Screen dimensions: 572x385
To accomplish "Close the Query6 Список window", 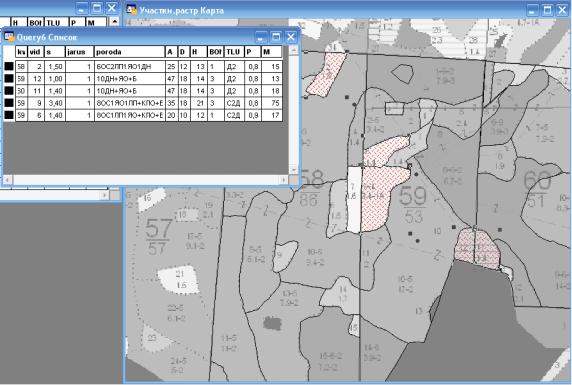I will (291, 37).
